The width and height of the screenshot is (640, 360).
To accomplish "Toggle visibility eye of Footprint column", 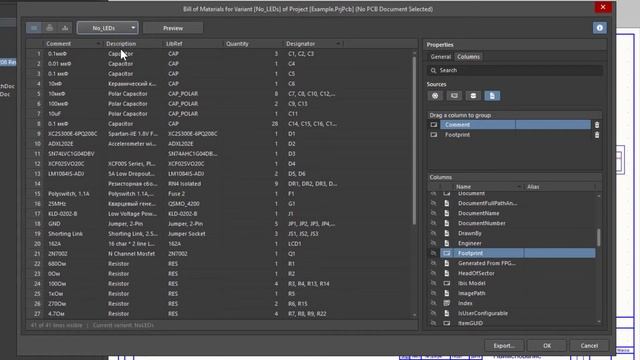I will (433, 253).
